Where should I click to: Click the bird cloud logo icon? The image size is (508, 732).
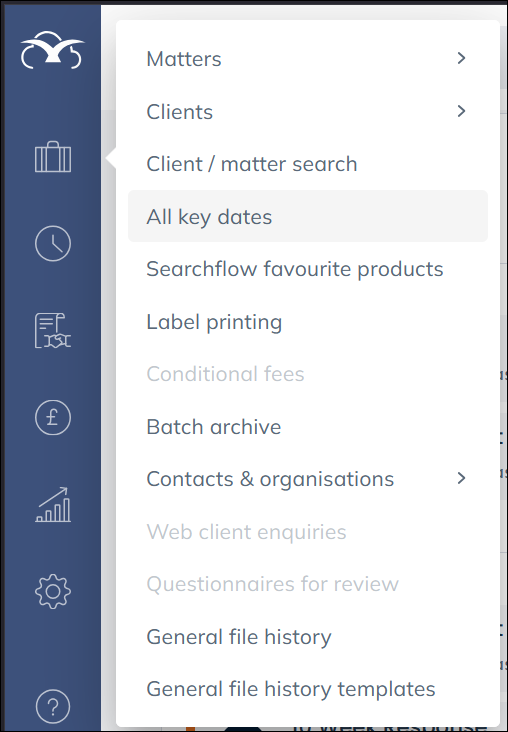click(x=52, y=50)
